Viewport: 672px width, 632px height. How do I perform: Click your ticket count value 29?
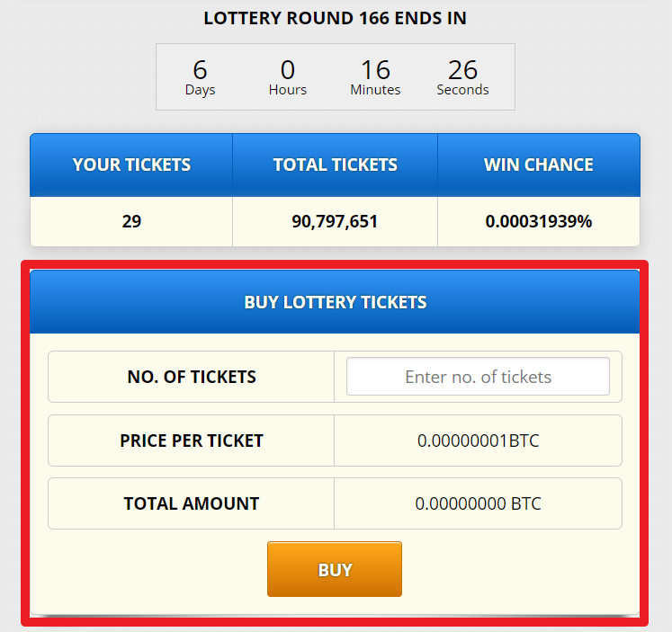click(131, 221)
